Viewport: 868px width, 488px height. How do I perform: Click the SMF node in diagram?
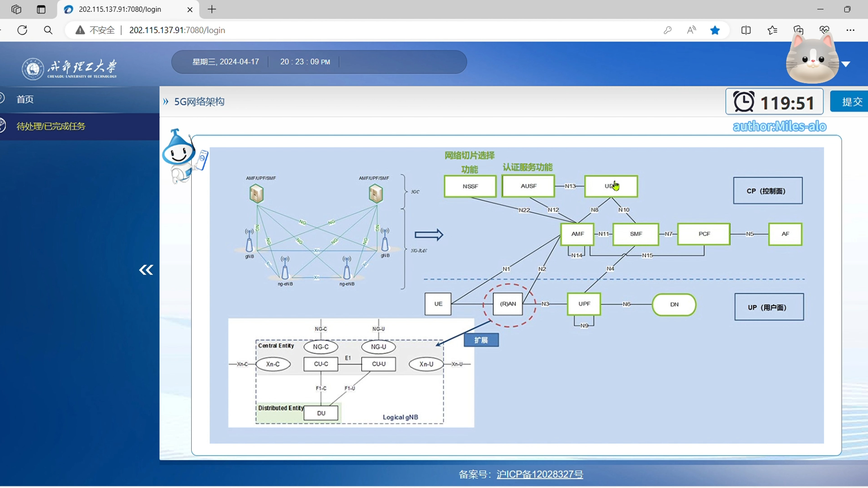(x=636, y=234)
